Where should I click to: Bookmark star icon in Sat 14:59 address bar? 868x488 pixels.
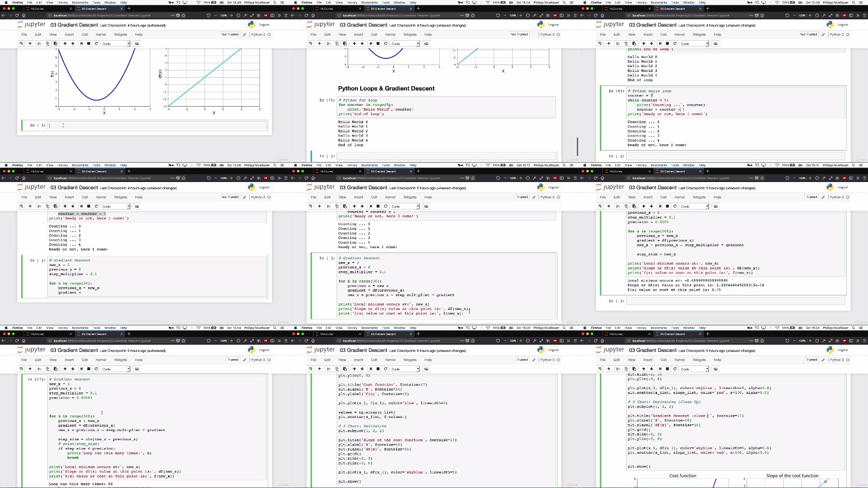(762, 15)
